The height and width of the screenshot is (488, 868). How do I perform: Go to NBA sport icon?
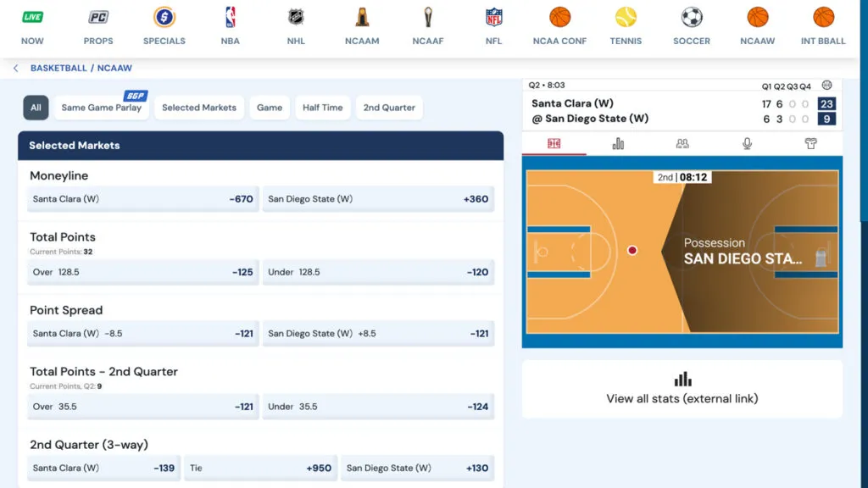231,18
